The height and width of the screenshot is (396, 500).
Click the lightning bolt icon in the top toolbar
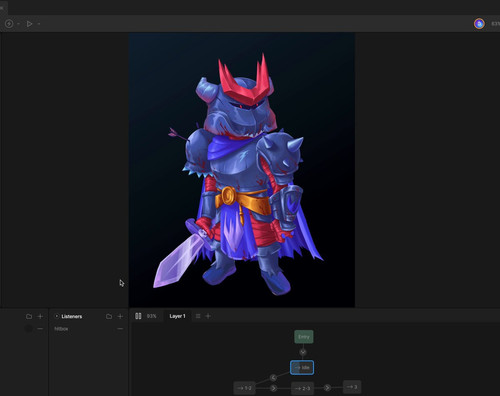pyautogui.click(x=9, y=24)
